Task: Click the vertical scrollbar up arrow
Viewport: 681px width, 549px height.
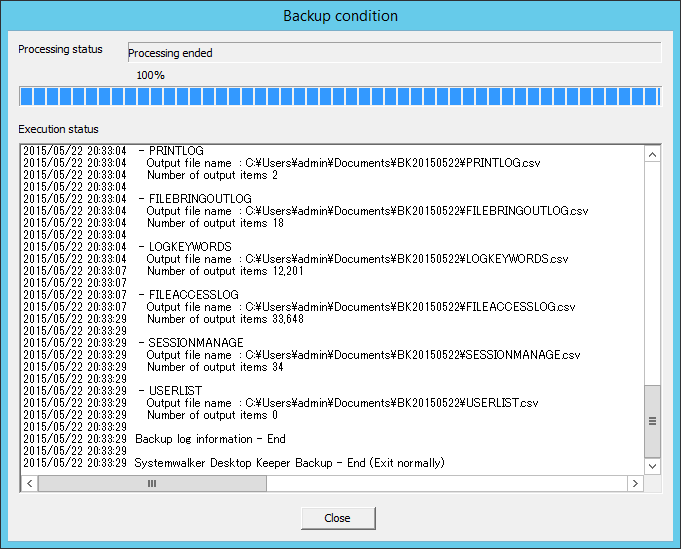Action: (652, 155)
